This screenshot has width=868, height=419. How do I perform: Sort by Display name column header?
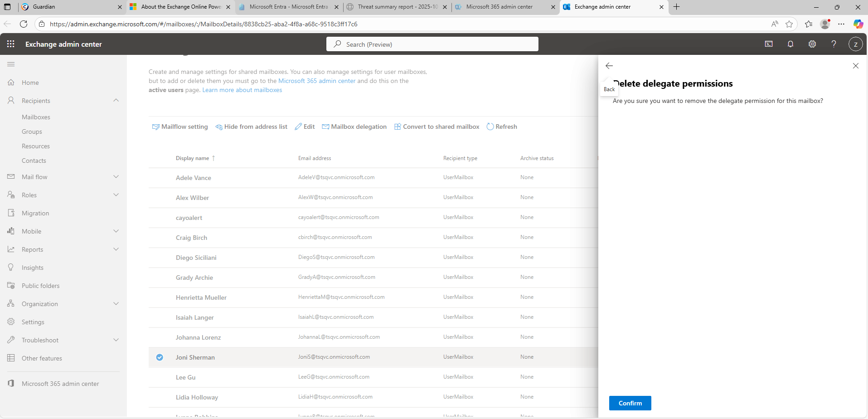[193, 158]
